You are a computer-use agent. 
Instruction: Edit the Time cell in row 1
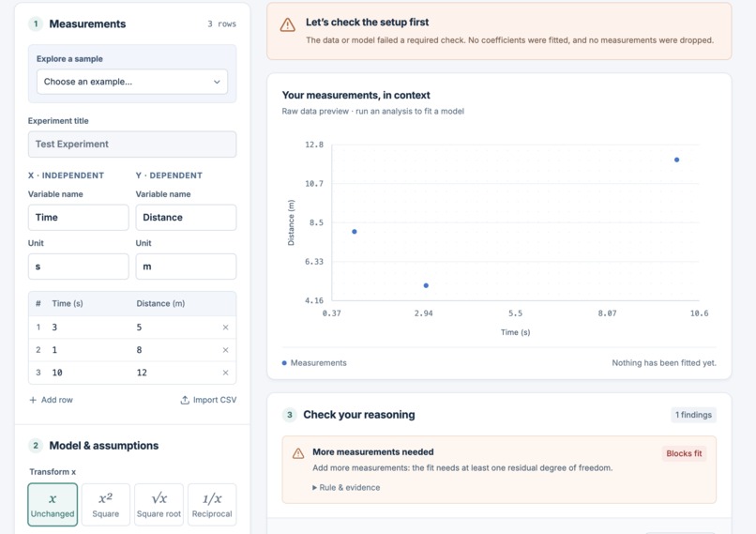click(89, 328)
